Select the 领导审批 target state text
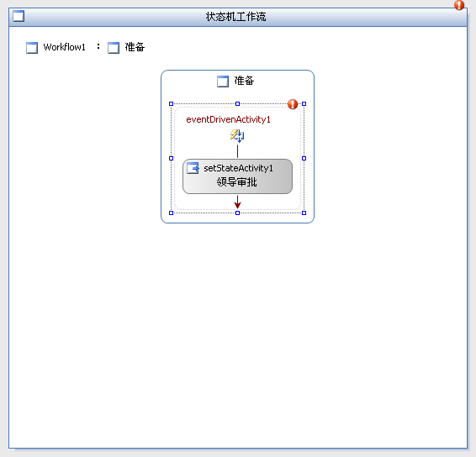Viewport: 476px width, 457px height. click(x=237, y=182)
